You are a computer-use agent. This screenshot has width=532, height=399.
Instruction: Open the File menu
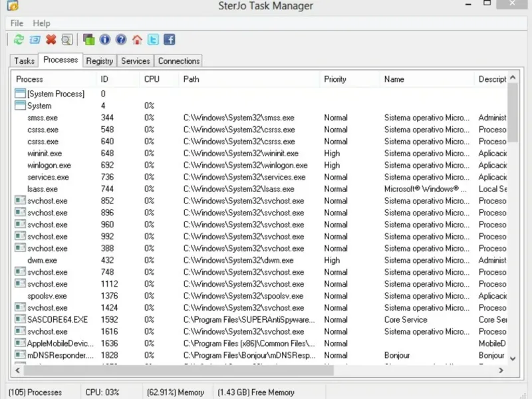pyautogui.click(x=17, y=23)
